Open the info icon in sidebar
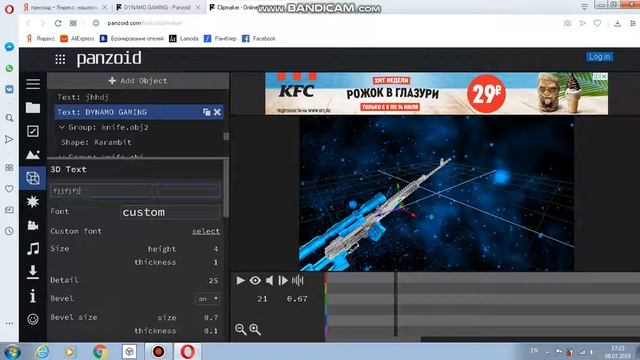 [x=33, y=296]
